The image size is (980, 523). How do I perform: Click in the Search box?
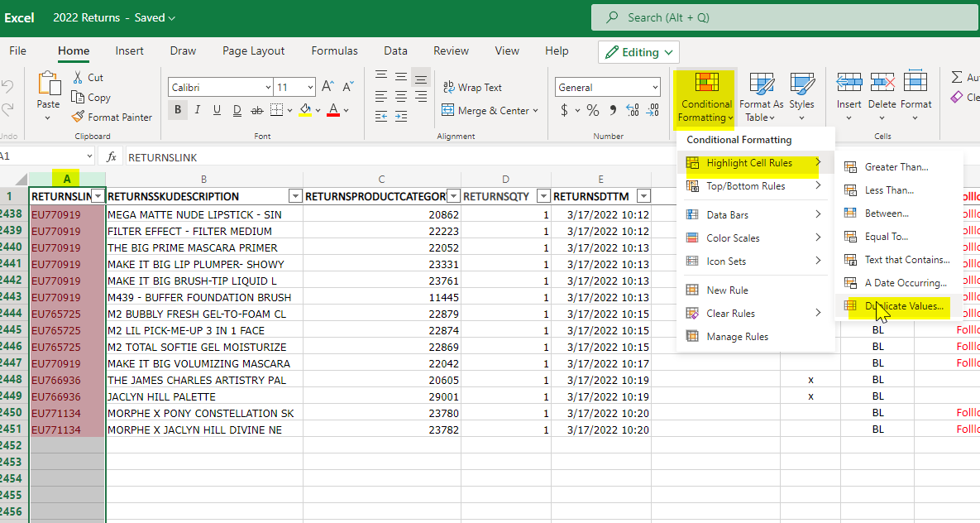[x=785, y=17]
